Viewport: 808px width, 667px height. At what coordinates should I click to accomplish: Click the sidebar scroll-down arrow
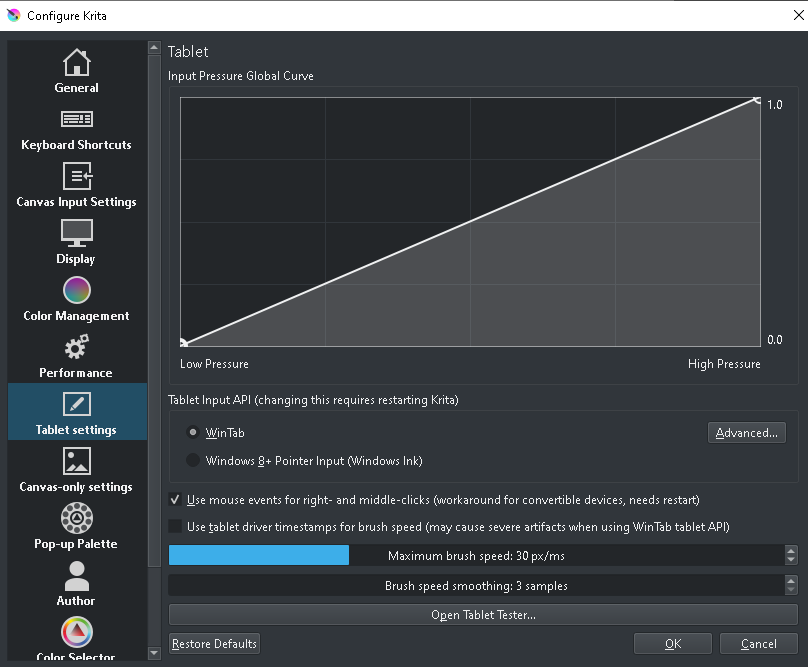point(154,653)
